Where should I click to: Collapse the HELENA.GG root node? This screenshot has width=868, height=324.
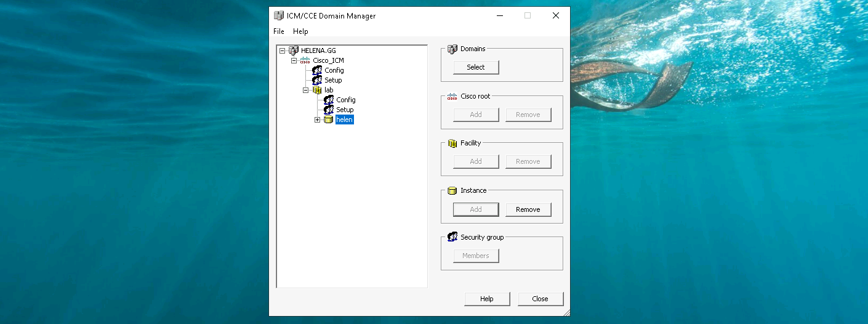click(283, 51)
